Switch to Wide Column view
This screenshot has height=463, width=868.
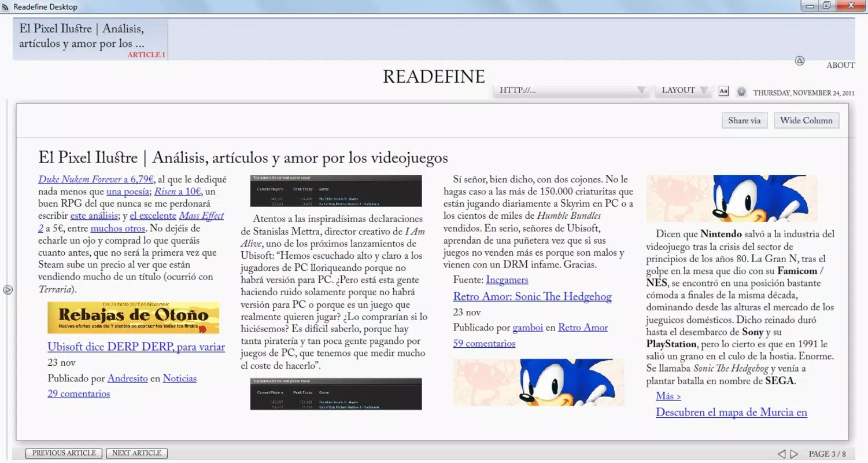tap(806, 120)
